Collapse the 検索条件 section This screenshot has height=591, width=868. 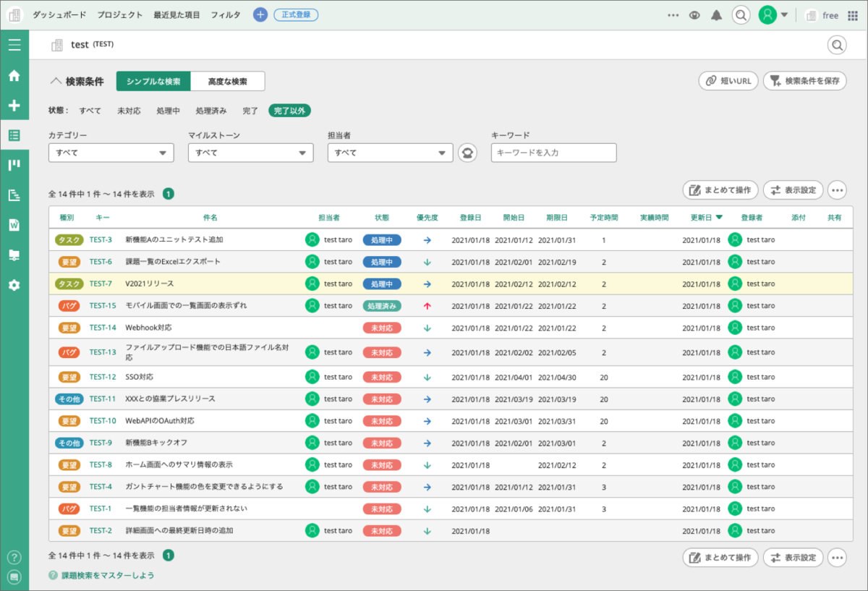(x=77, y=81)
